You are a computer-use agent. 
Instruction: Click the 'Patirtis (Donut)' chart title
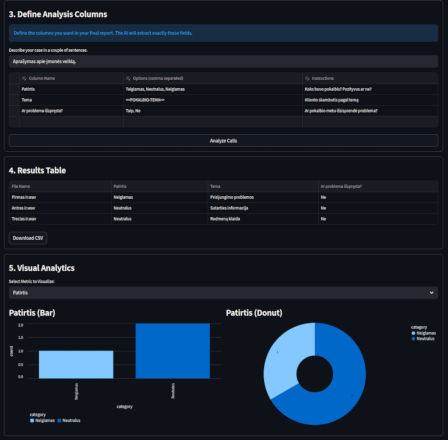pos(254,313)
